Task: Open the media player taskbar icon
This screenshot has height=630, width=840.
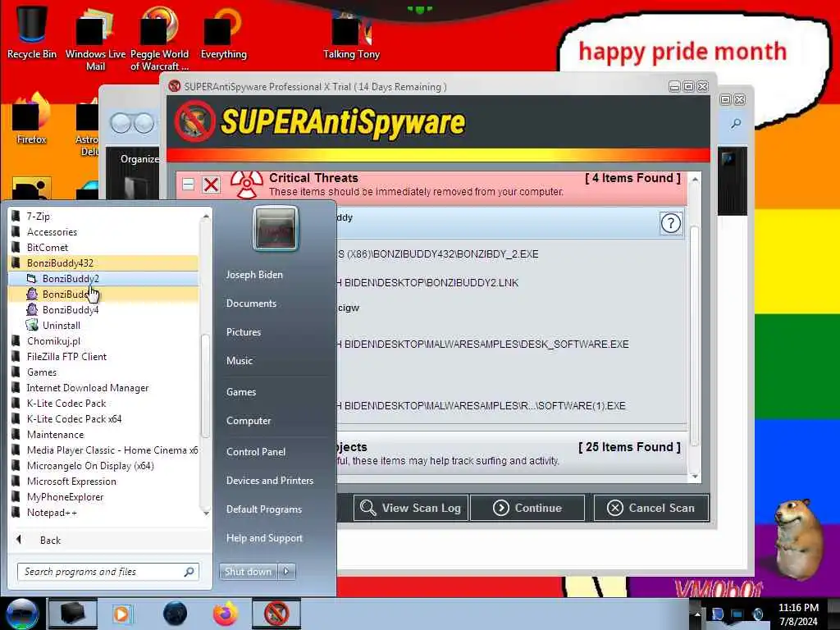Action: (121, 614)
